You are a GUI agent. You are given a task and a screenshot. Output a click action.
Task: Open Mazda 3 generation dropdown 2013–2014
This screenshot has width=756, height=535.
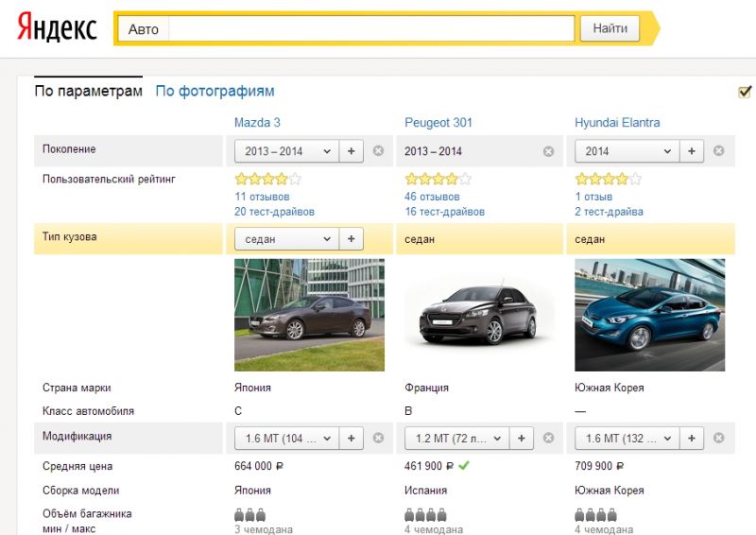coord(287,151)
